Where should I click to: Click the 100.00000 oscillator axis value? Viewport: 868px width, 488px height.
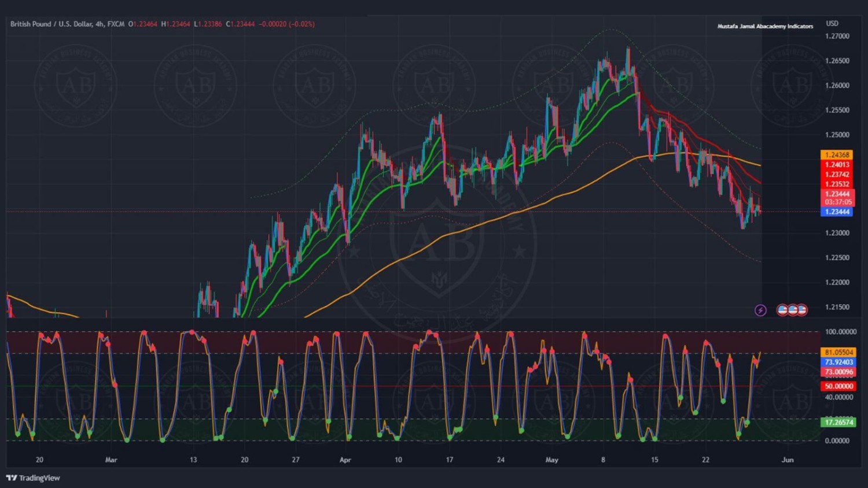click(x=841, y=332)
